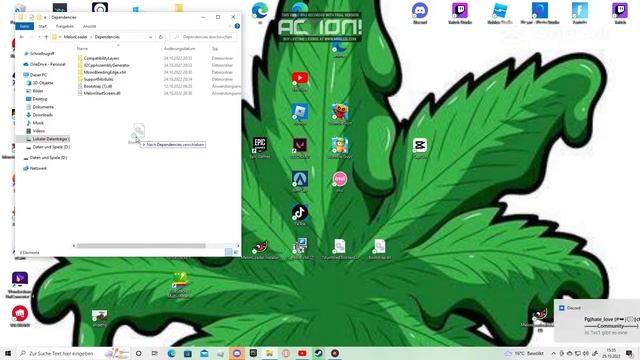
Task: Open Task View in the taskbar
Action: coord(155,353)
